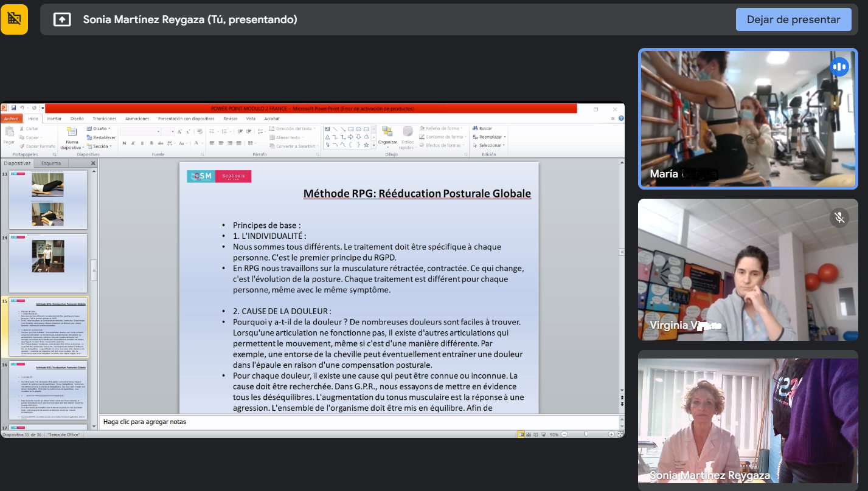This screenshot has height=491, width=868.
Task: Click Restablecer slide icon
Action: 89,137
